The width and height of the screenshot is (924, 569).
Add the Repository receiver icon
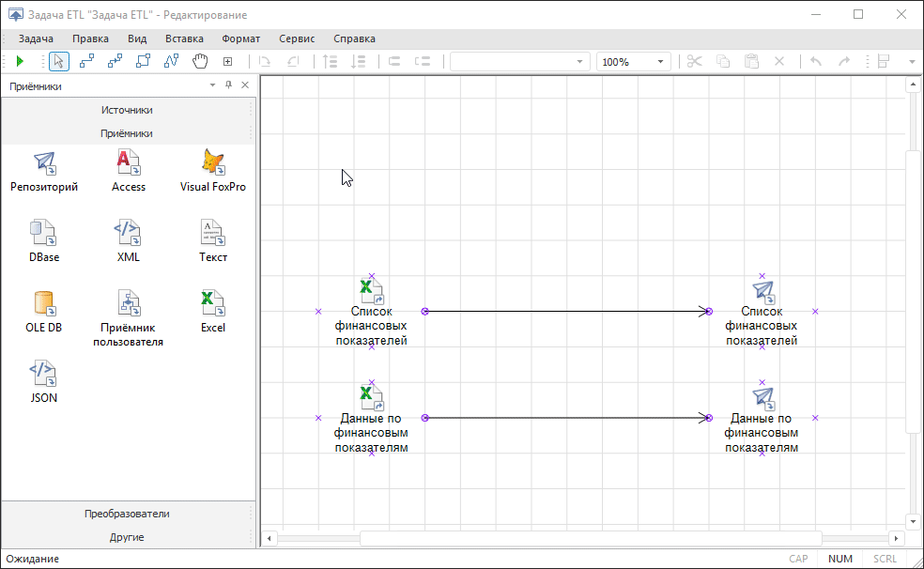tap(44, 163)
